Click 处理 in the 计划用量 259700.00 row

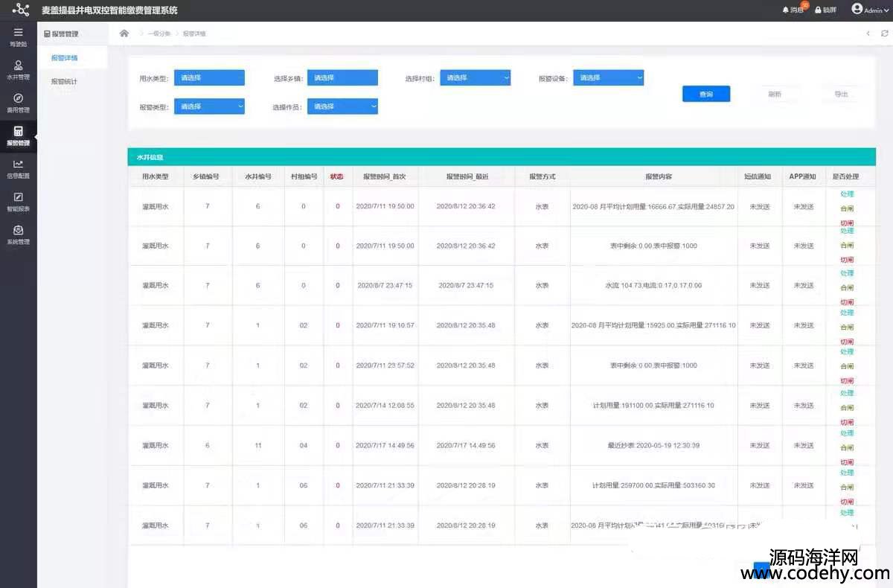click(x=847, y=472)
